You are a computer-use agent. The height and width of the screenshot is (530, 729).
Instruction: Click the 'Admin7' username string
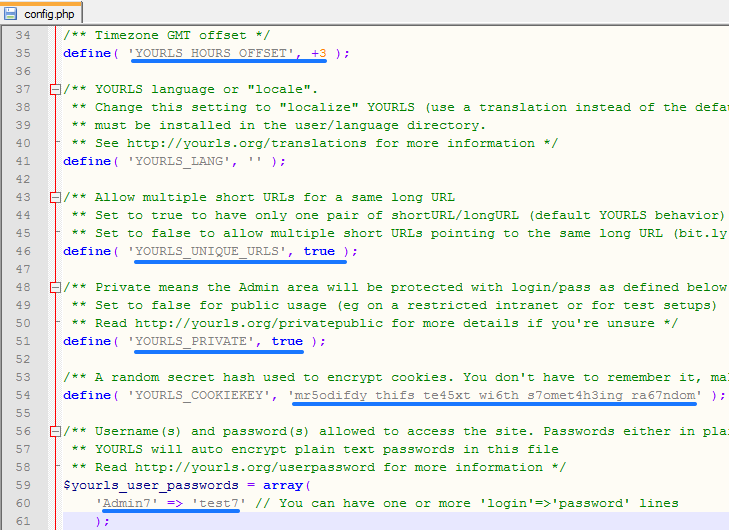point(127,504)
